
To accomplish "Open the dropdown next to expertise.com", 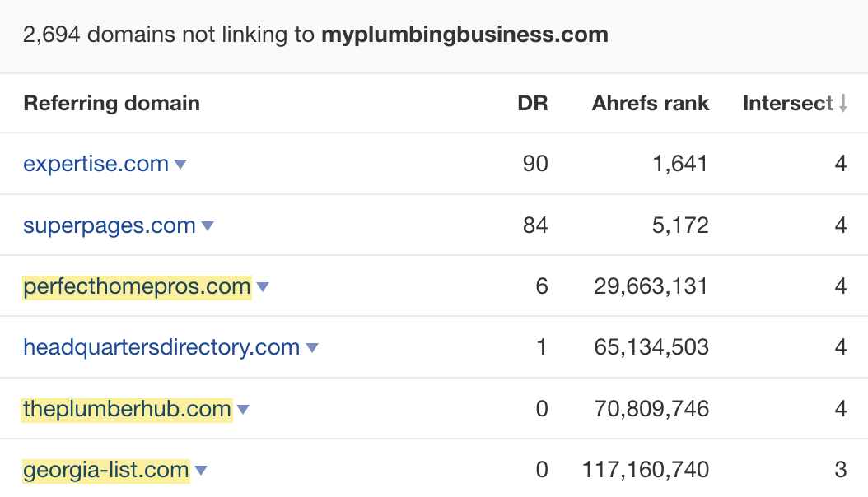I will click(x=180, y=164).
